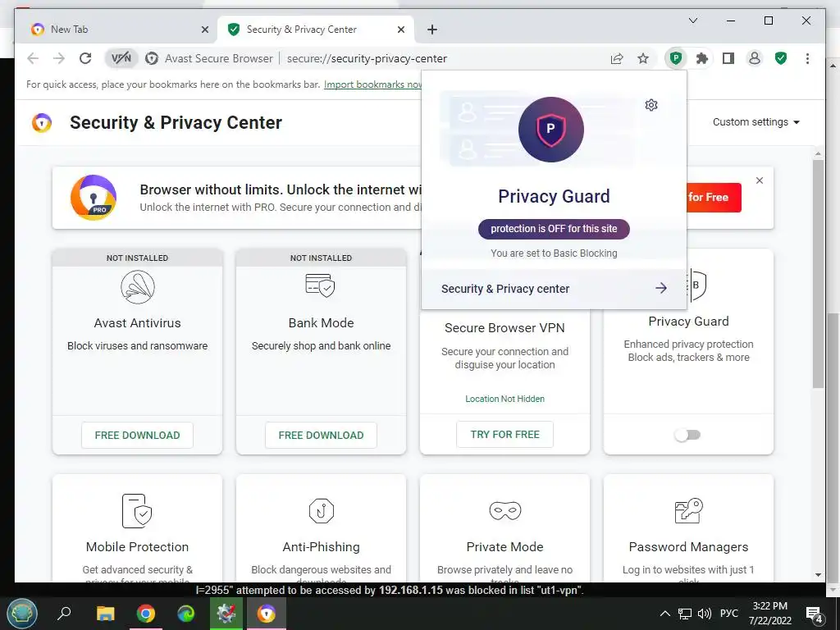Image resolution: width=840 pixels, height=630 pixels.
Task: Open the Extensions puzzle-piece menu
Action: coord(702,58)
